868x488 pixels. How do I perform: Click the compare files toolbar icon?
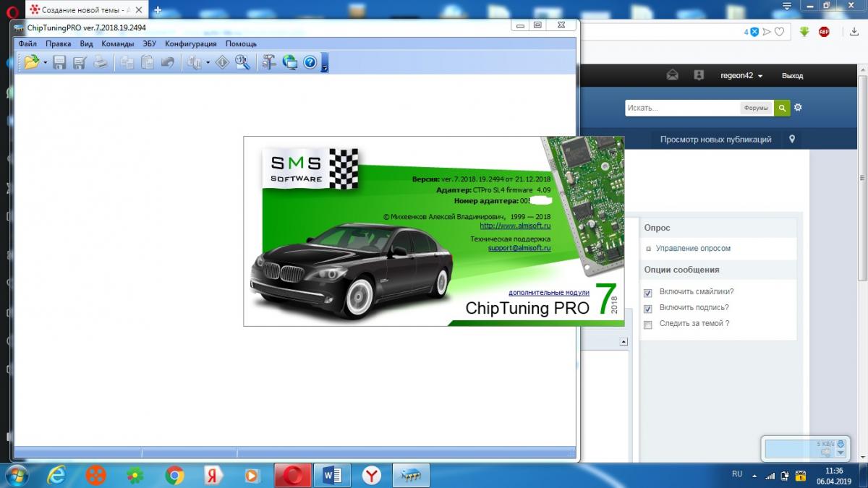click(194, 63)
